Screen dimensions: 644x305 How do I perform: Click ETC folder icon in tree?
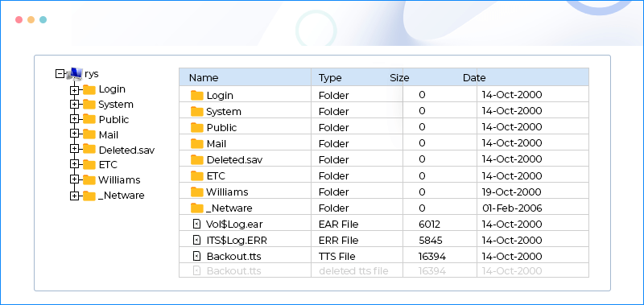click(89, 165)
